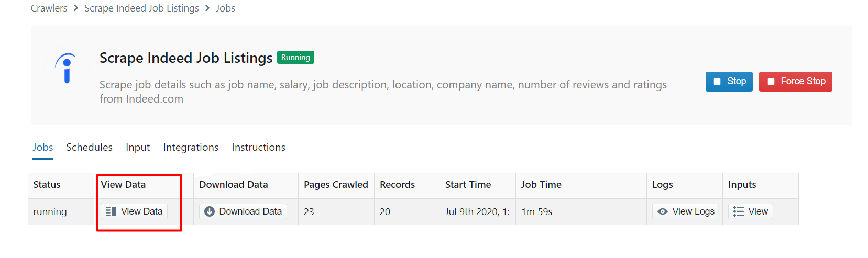Open the Jobs tab
868x258 pixels.
coord(43,147)
